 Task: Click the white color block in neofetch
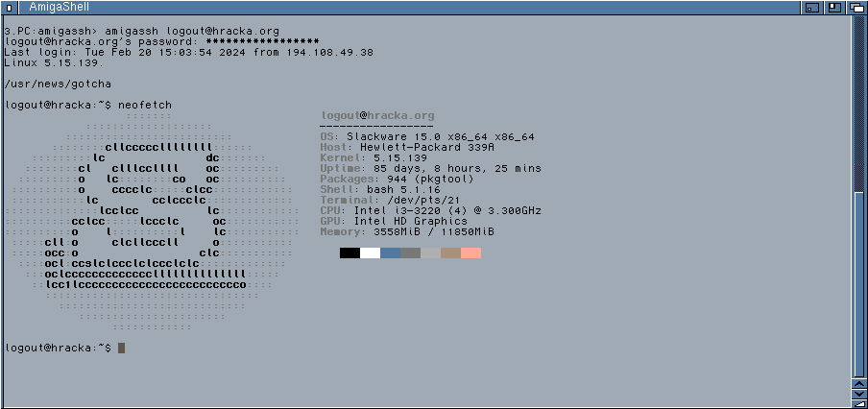[370, 253]
